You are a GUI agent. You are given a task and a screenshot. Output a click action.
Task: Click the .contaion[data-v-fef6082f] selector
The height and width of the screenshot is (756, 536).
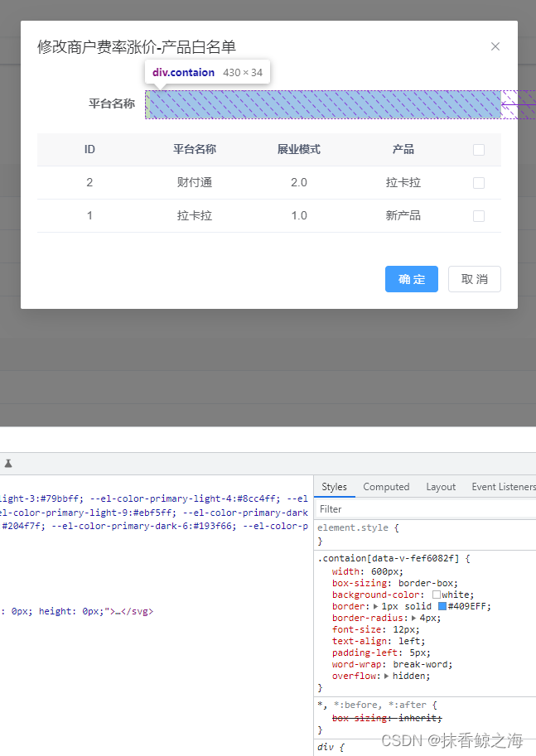tap(389, 558)
